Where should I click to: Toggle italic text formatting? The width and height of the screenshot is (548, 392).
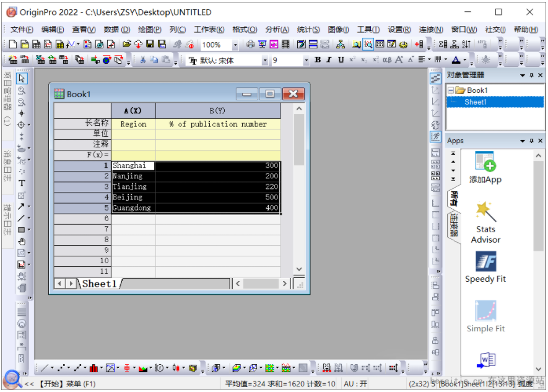tap(329, 59)
